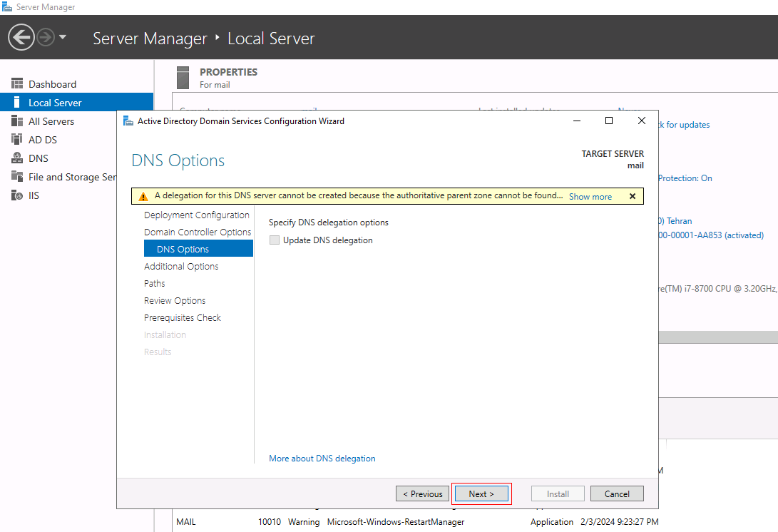
Task: Go to Paths wizard step
Action: point(154,283)
